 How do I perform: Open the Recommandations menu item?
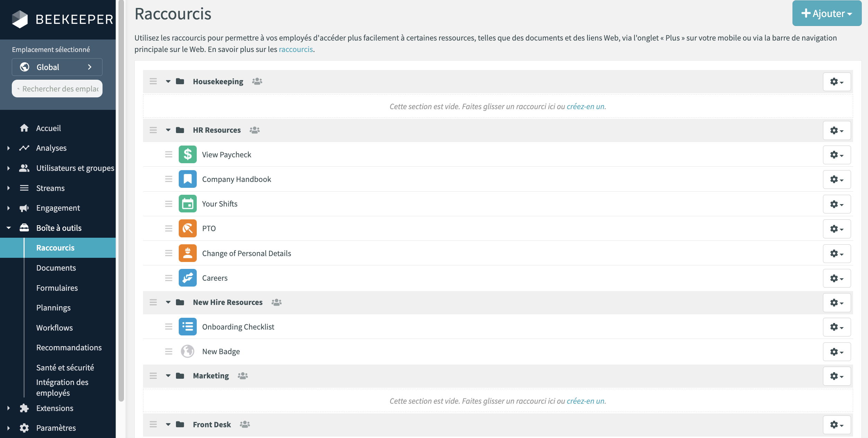click(69, 348)
